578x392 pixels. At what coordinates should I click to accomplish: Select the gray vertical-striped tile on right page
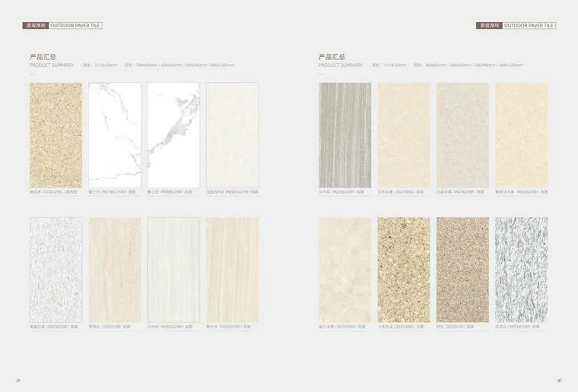coord(345,134)
